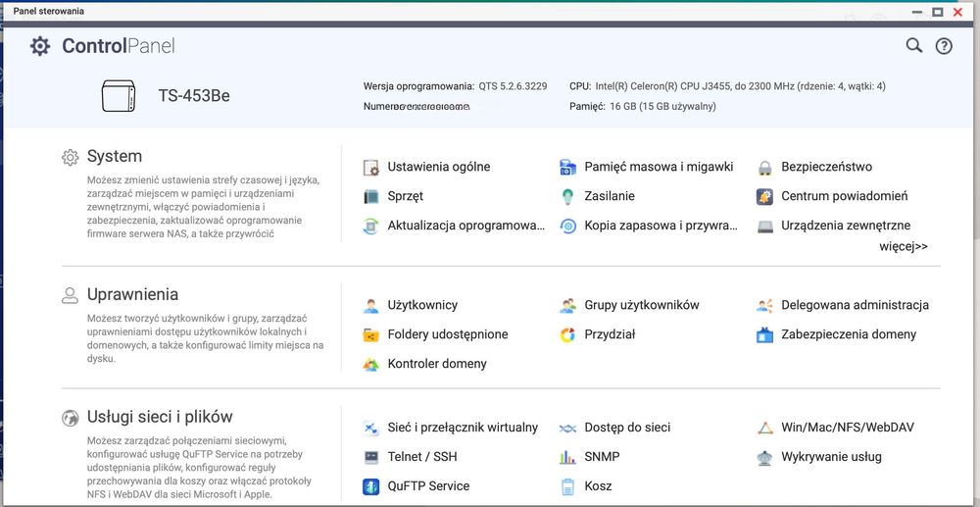Open the System category heading
The width and height of the screenshot is (980, 507).
tap(114, 157)
